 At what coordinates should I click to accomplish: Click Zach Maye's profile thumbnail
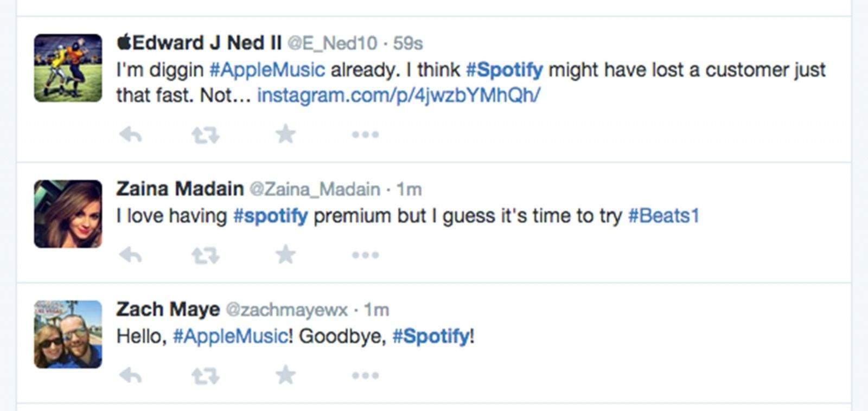(x=68, y=334)
